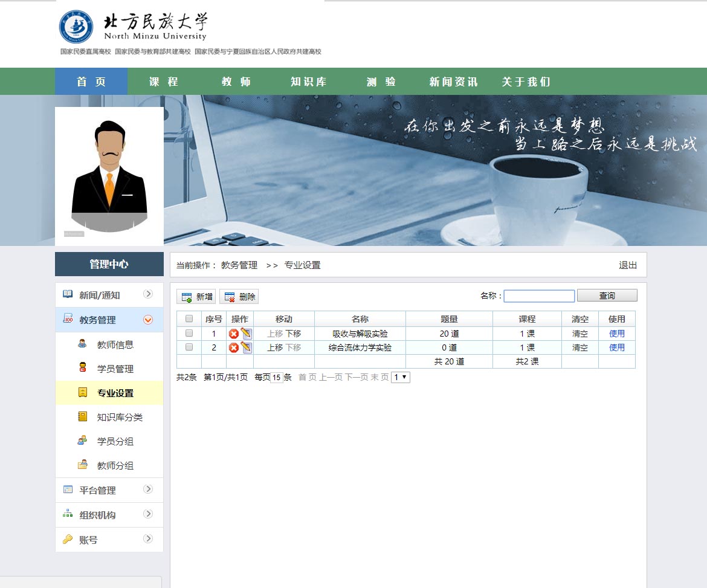Check the box for 吸收与解吸实验 row
The height and width of the screenshot is (588, 707).
tap(189, 334)
